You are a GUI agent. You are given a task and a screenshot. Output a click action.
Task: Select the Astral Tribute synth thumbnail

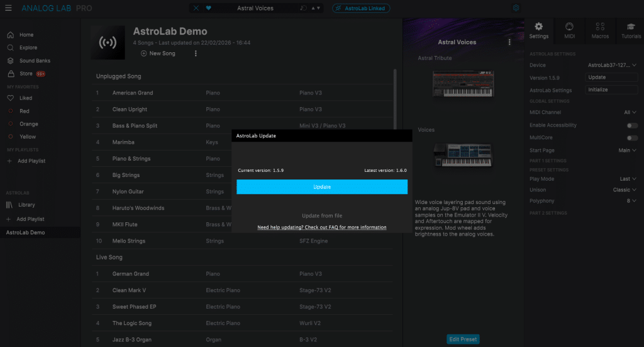click(463, 84)
